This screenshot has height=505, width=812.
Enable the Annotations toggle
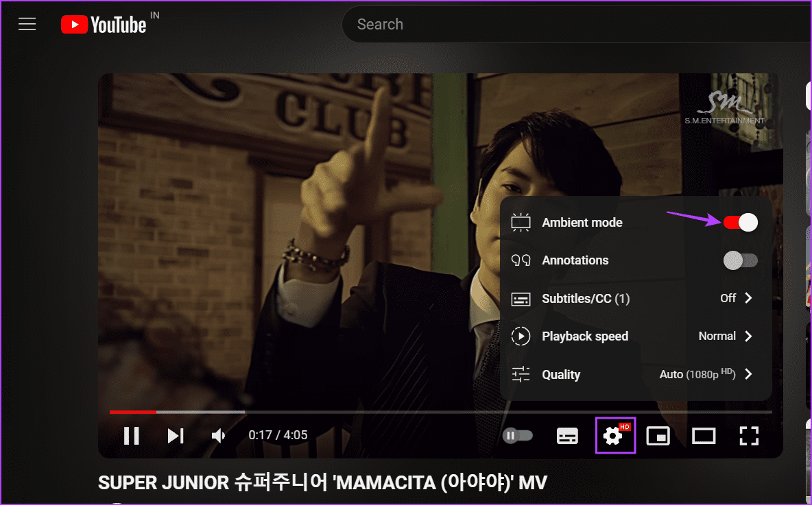coord(741,260)
